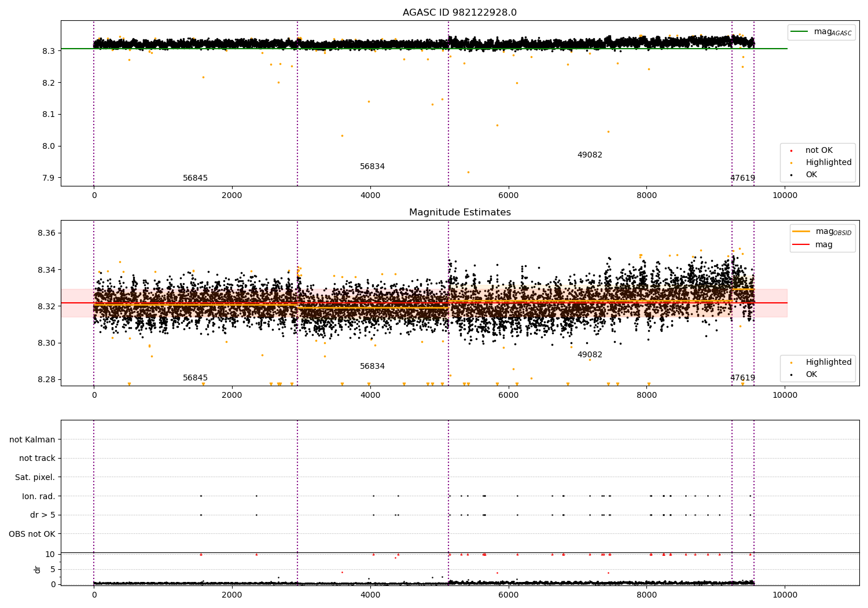Click x-axis tick 4000 under Magnitude Estimates panel
Image resolution: width=868 pixels, height=608 pixels.
pos(370,395)
